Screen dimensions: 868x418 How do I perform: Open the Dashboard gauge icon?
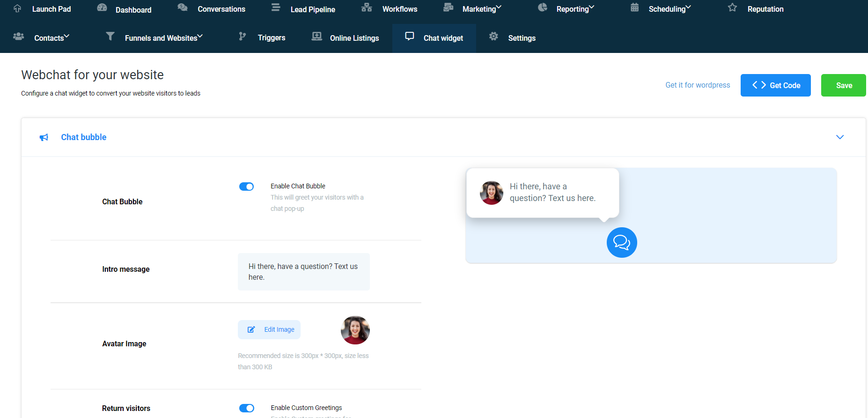[x=102, y=7]
